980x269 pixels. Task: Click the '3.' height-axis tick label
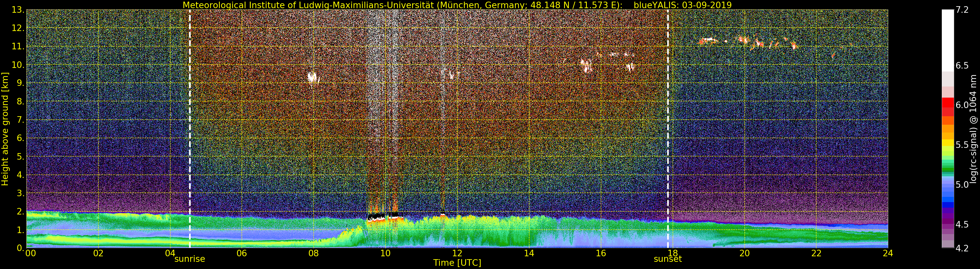coord(21,193)
